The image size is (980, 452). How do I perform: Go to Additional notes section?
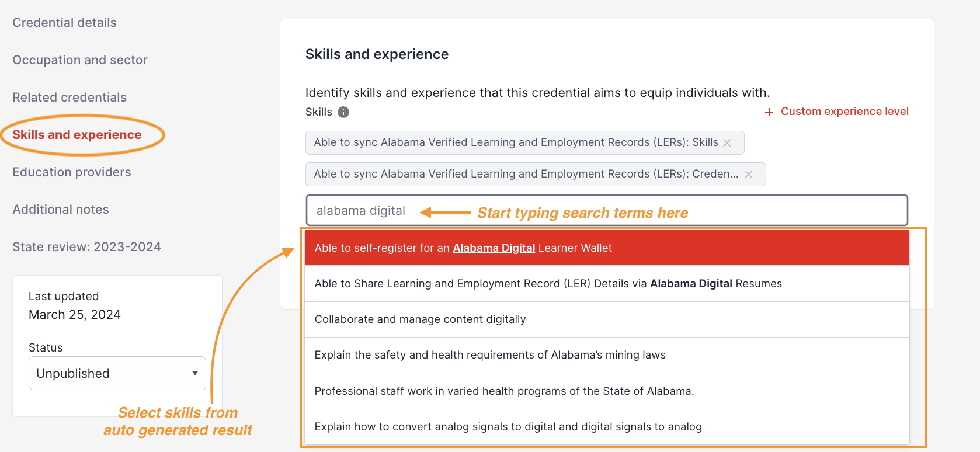pos(61,210)
